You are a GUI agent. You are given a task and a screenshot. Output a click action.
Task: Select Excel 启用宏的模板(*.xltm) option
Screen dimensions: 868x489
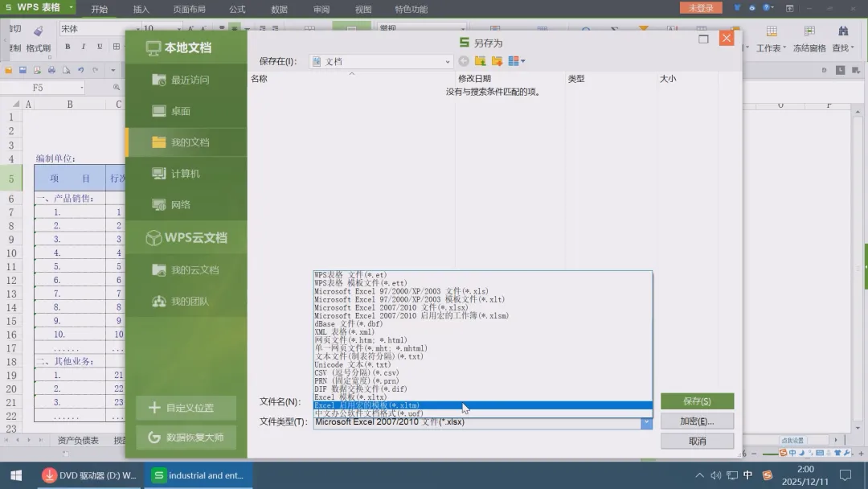pos(483,405)
